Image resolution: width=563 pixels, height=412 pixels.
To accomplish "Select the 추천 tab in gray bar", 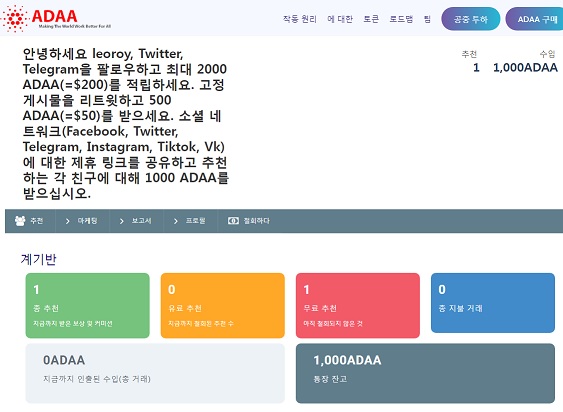I will click(x=30, y=221).
